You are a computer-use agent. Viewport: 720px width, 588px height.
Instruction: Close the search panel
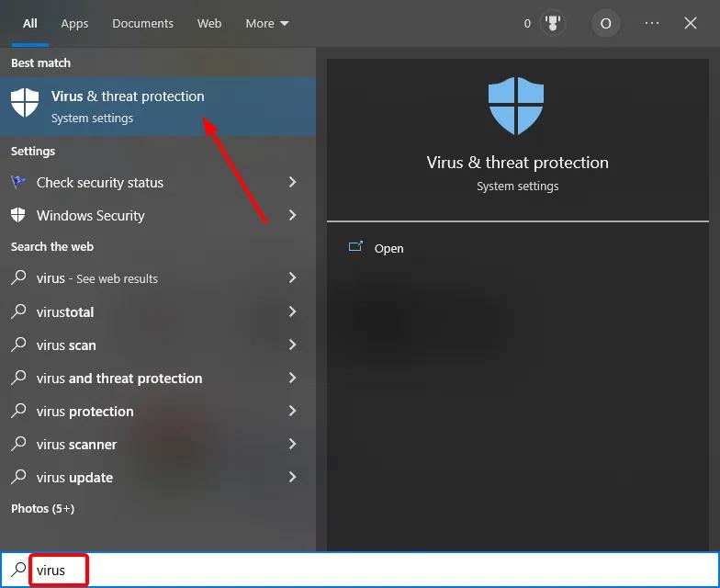point(691,23)
